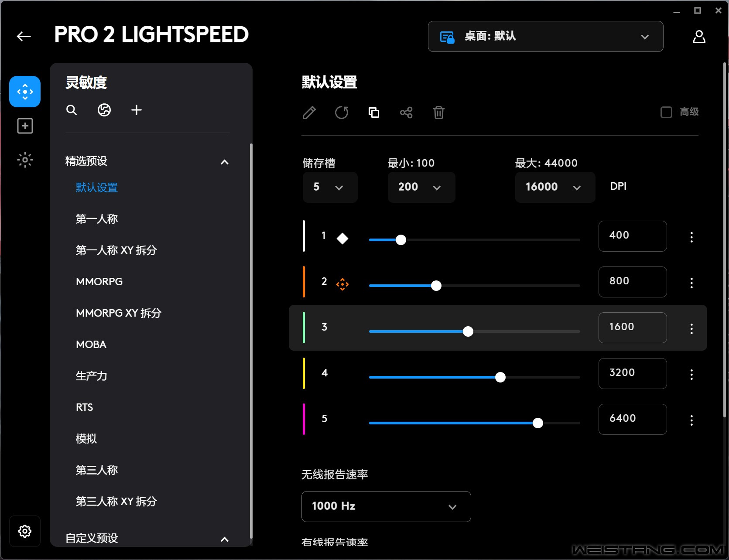
Task: Search sensitivity presets
Action: pos(72,110)
